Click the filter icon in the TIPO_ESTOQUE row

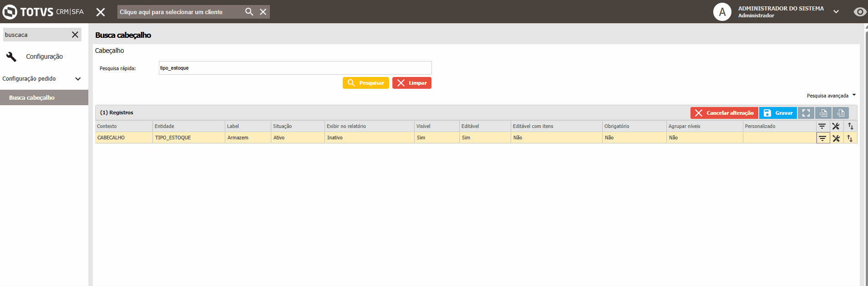822,138
